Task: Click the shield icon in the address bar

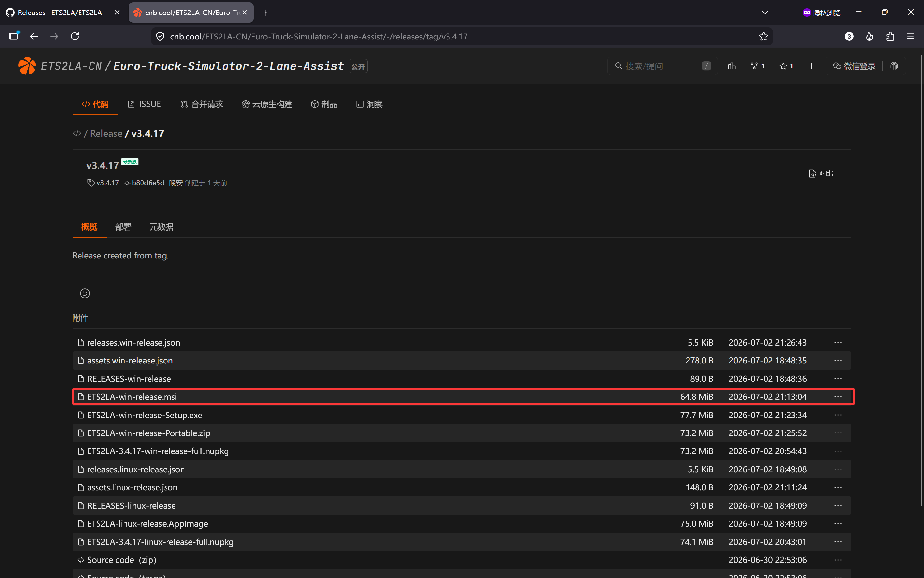Action: click(x=160, y=36)
